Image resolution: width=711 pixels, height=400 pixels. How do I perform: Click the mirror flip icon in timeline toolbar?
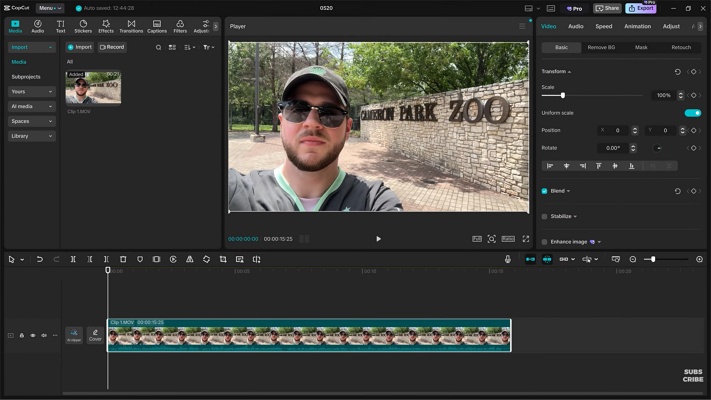click(190, 259)
